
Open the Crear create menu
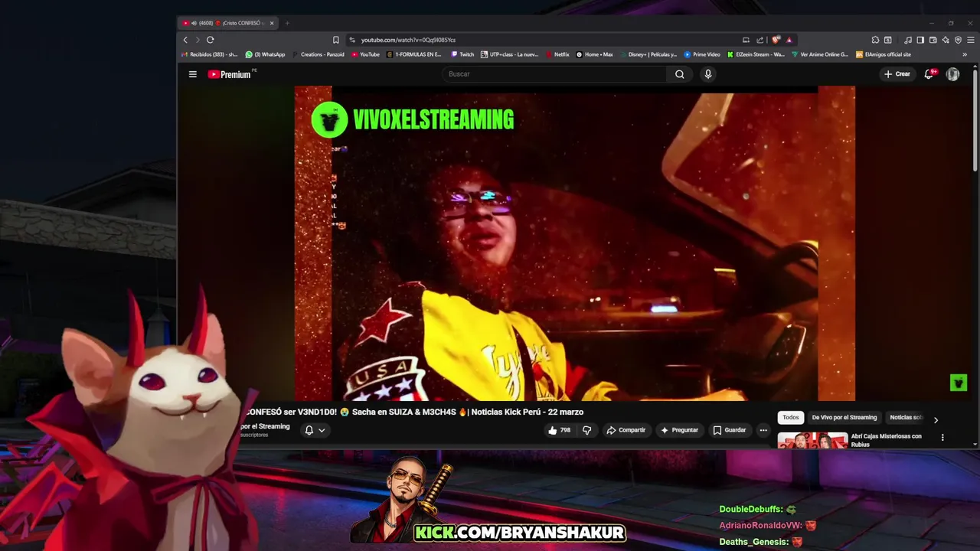click(897, 74)
